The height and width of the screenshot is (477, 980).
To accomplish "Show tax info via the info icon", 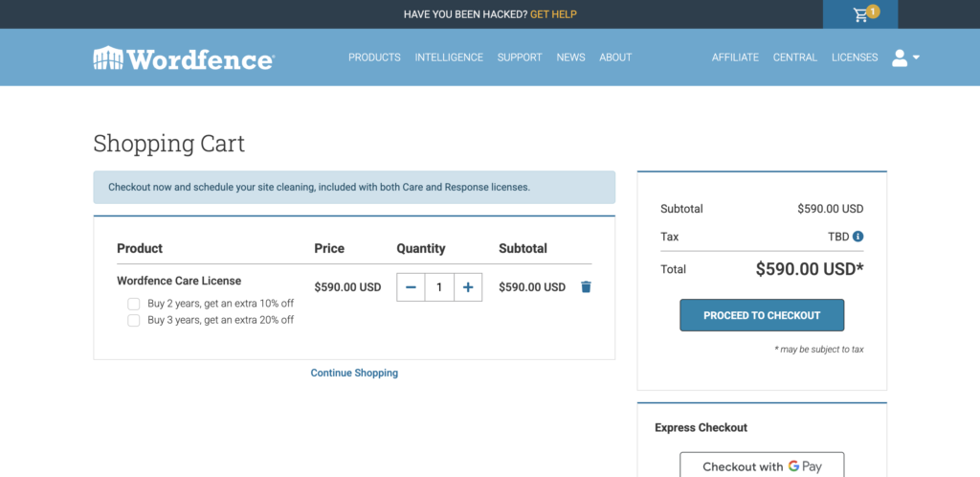I will (x=858, y=237).
